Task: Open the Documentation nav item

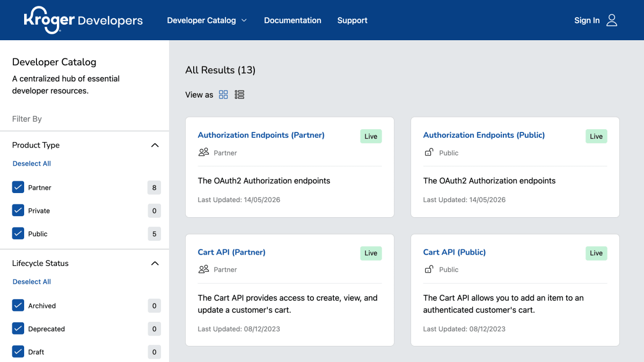Action: point(292,20)
